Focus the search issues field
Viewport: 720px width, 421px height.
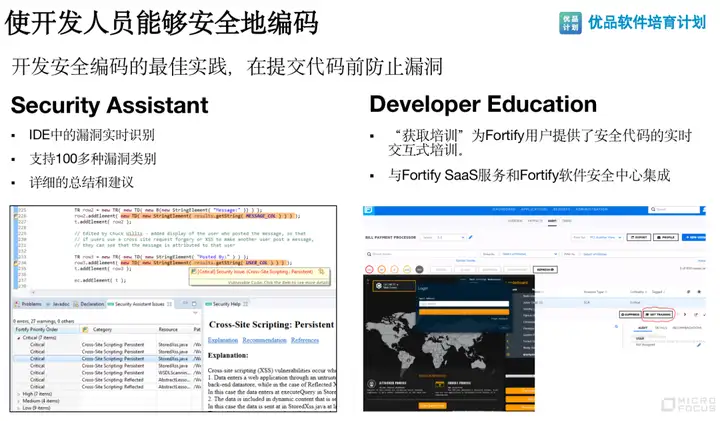coord(422,254)
